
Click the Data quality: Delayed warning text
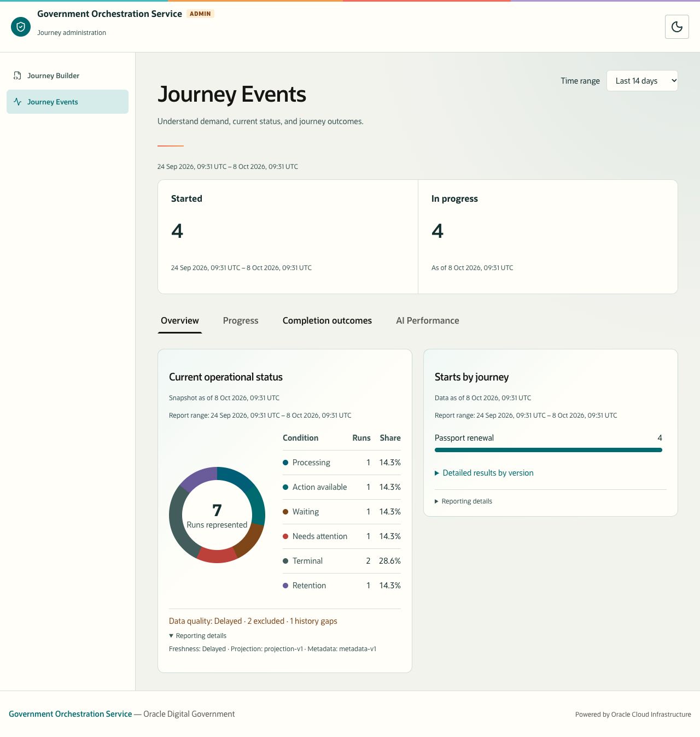coord(253,621)
